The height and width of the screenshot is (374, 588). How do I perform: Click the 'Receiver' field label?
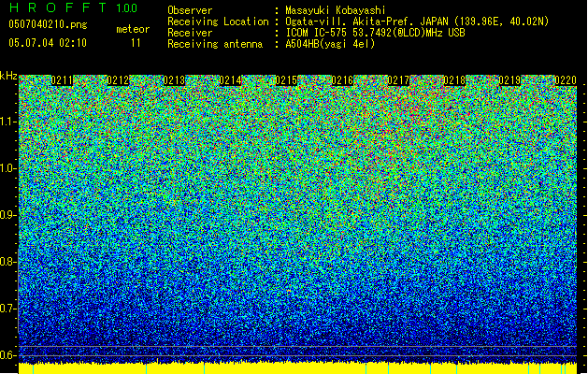pos(190,33)
